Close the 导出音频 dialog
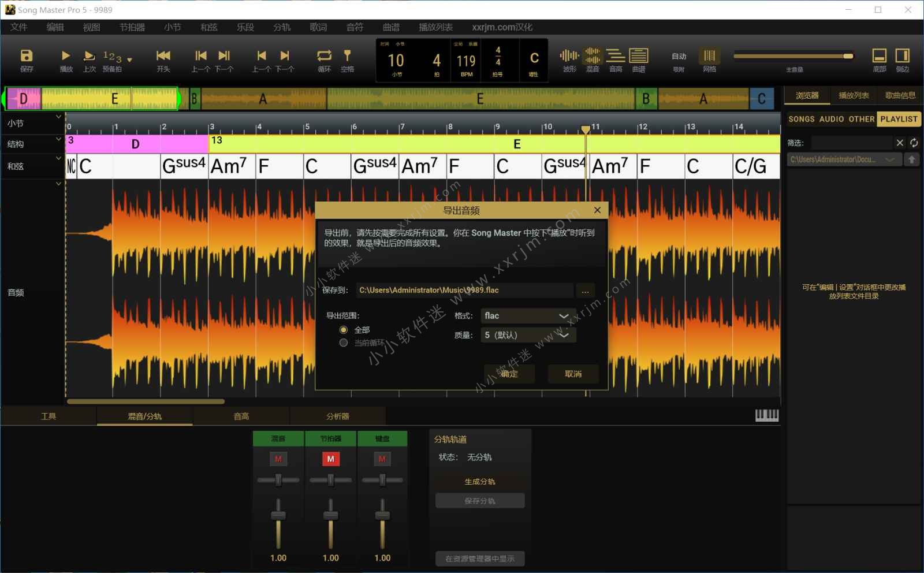The height and width of the screenshot is (573, 924). point(597,210)
